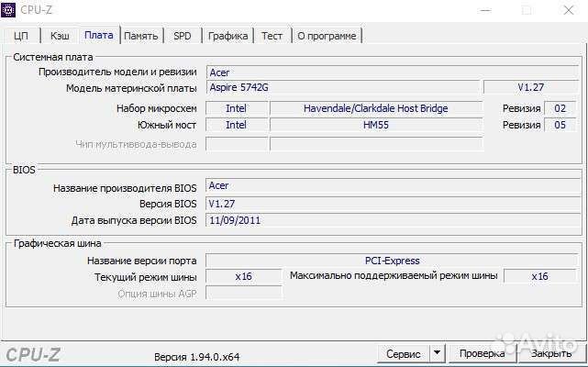Close the CPU-Z window with X
Image resolution: width=588 pixels, height=367 pixels.
pyautogui.click(x=569, y=10)
